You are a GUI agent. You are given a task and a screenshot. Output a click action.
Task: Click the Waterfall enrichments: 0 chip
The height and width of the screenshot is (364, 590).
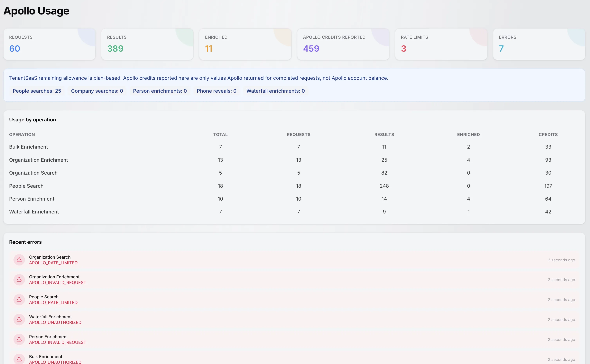pos(275,91)
